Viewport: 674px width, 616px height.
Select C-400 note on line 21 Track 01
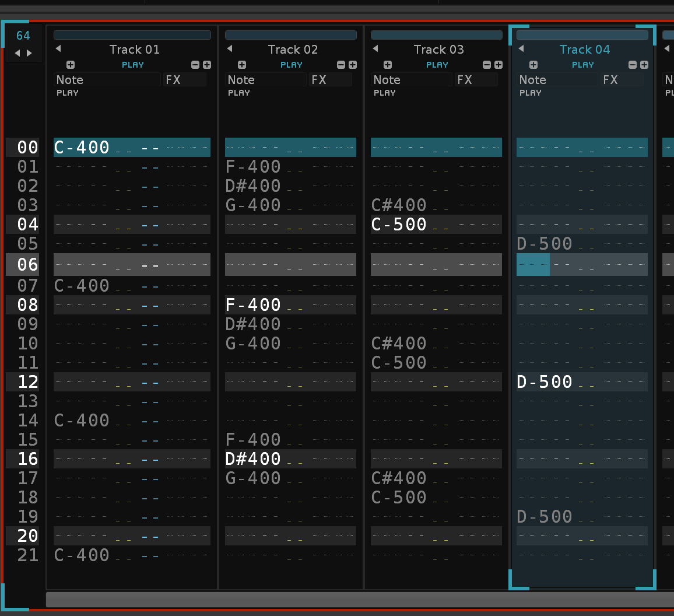(82, 555)
